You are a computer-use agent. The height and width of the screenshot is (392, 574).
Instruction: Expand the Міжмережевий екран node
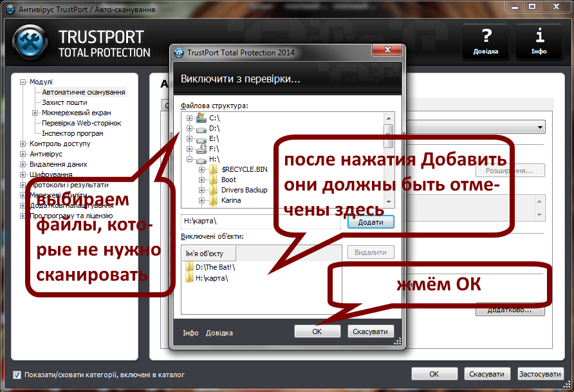coord(34,113)
